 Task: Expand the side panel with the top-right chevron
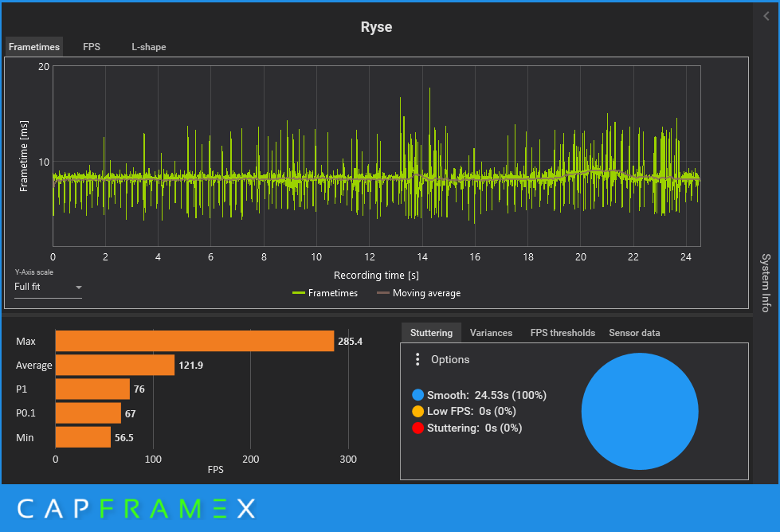point(766,16)
